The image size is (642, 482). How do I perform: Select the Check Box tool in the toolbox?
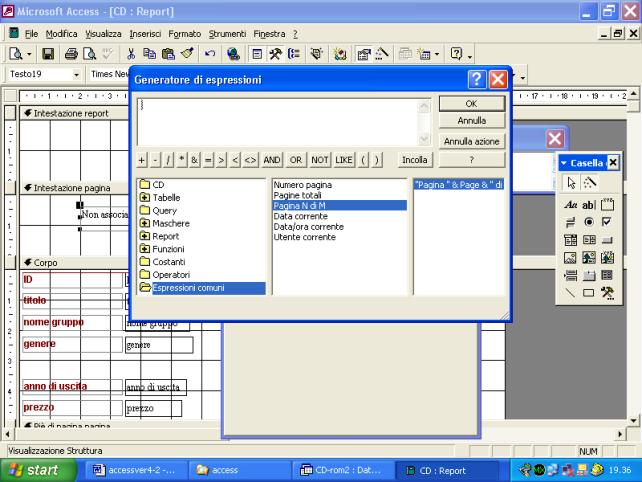607,222
